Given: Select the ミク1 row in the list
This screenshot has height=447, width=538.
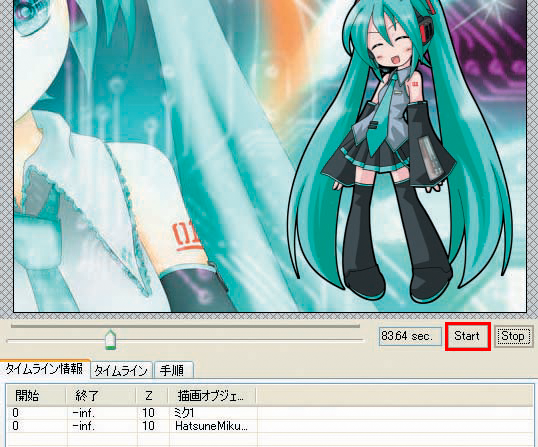Looking at the screenshot, I should (x=269, y=413).
